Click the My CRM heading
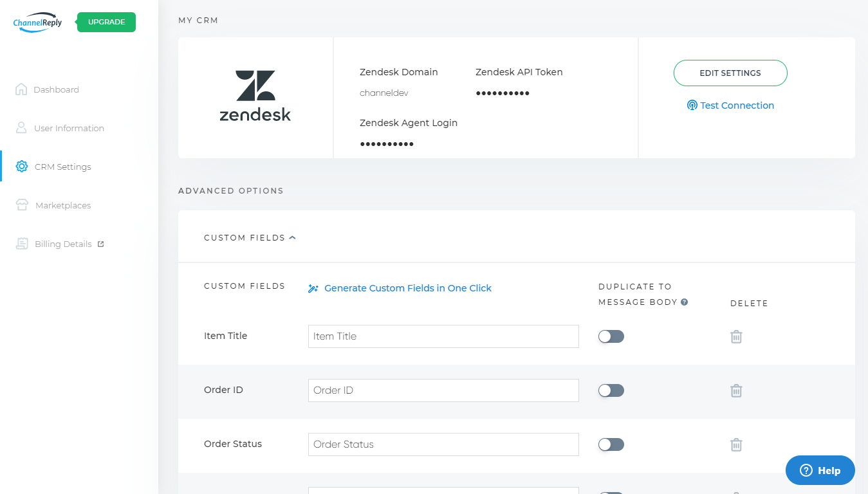The width and height of the screenshot is (868, 494). (198, 21)
